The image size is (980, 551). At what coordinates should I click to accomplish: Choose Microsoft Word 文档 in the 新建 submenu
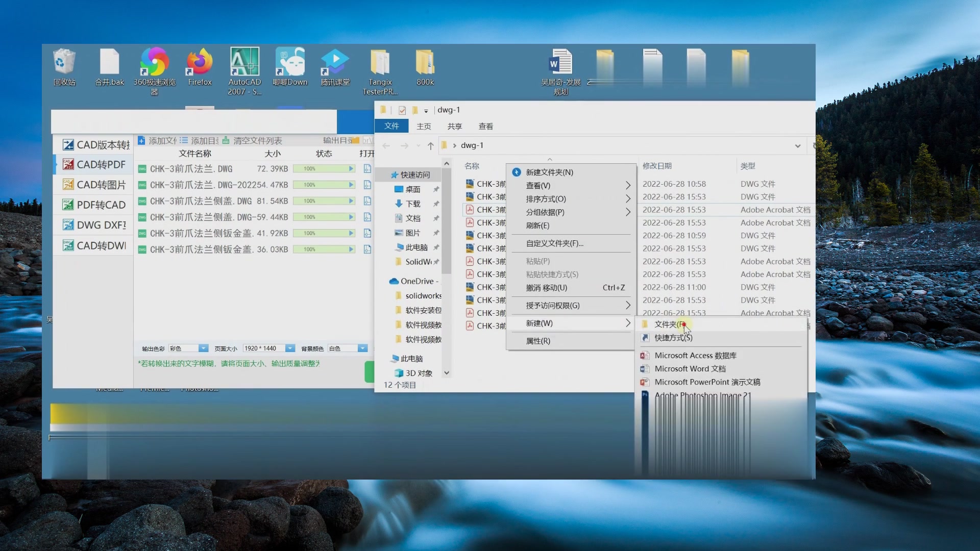click(x=721, y=369)
